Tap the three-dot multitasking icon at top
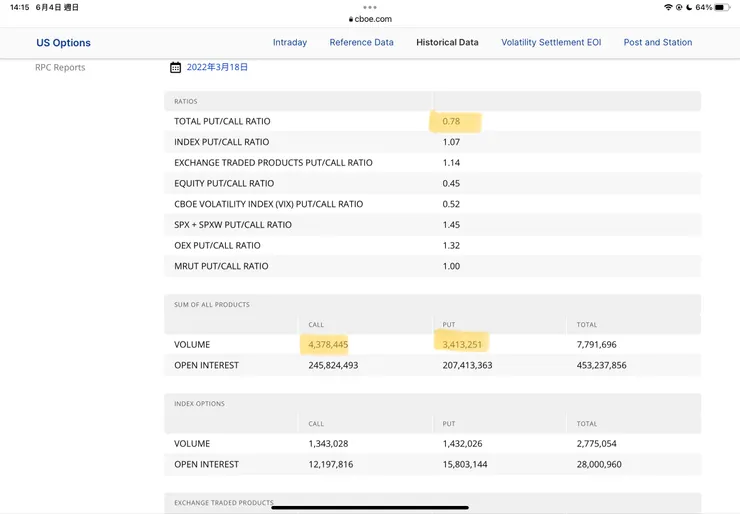 coord(370,7)
